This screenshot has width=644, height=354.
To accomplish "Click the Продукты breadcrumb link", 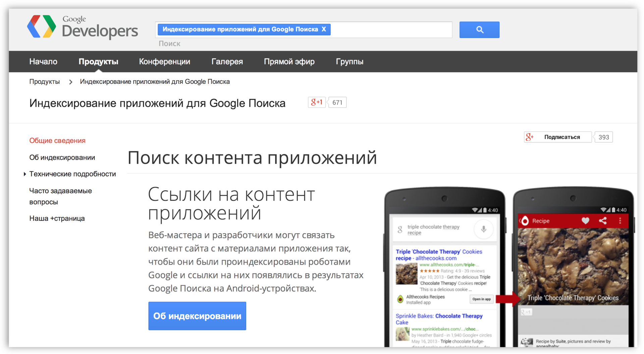I will [45, 82].
